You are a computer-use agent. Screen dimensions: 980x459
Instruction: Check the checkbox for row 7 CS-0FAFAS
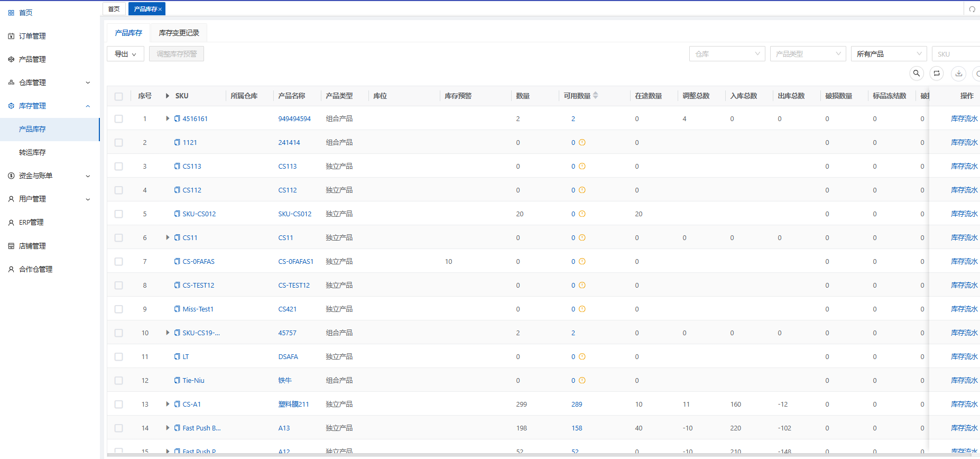pos(118,262)
